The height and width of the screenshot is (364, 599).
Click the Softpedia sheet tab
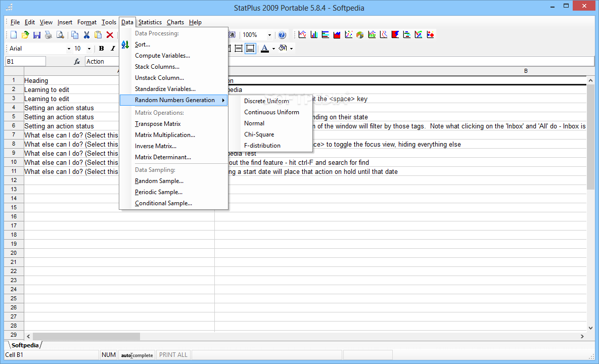[25, 345]
